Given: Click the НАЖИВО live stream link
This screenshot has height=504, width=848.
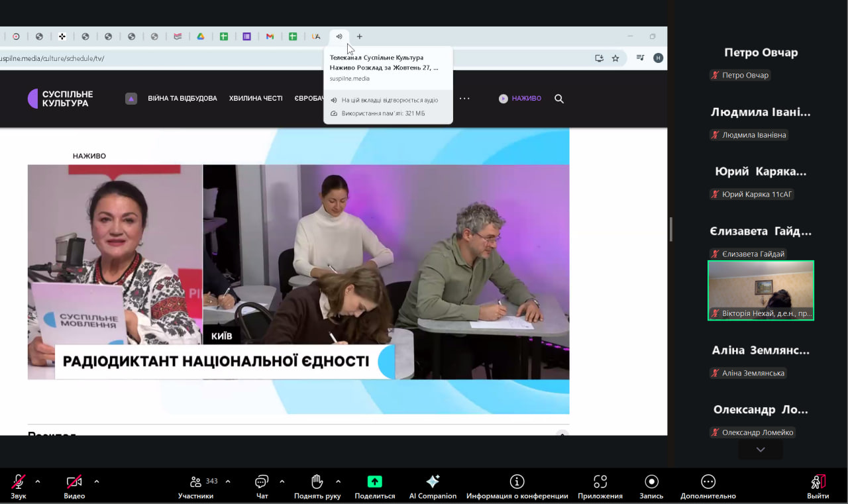Looking at the screenshot, I should [520, 99].
